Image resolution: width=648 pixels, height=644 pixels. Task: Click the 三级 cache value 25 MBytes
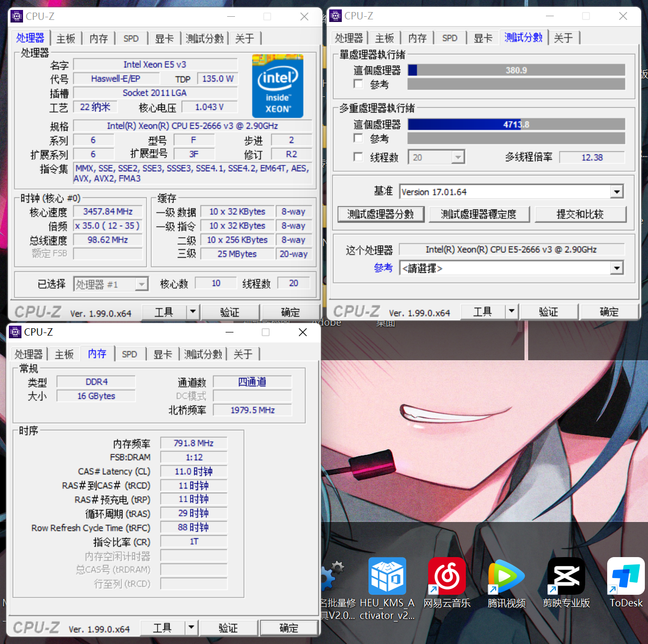point(237,254)
